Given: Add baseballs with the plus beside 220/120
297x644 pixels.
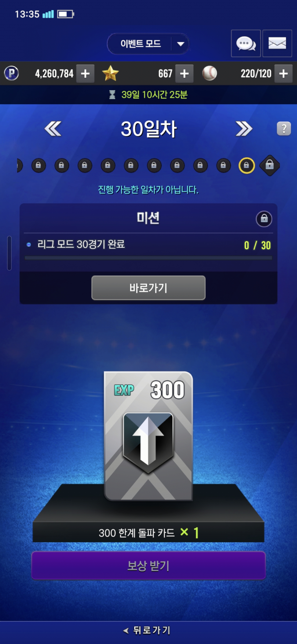Looking at the screenshot, I should pos(284,73).
